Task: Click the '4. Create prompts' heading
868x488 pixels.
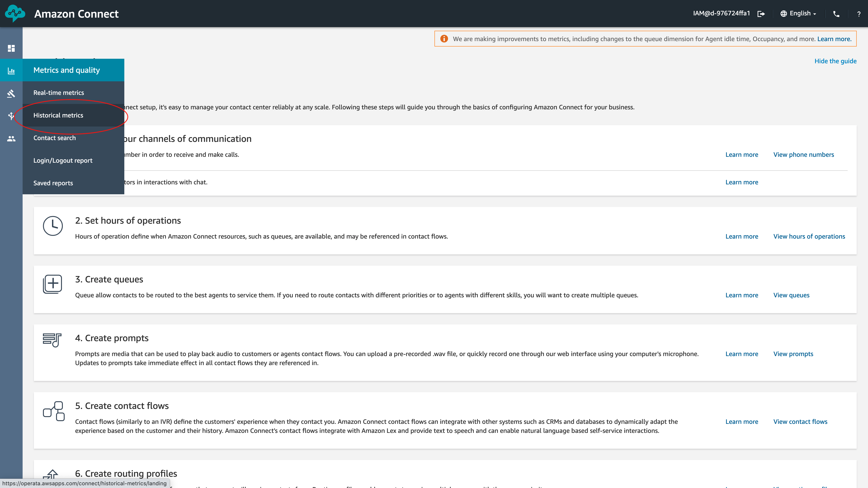Action: click(x=112, y=338)
